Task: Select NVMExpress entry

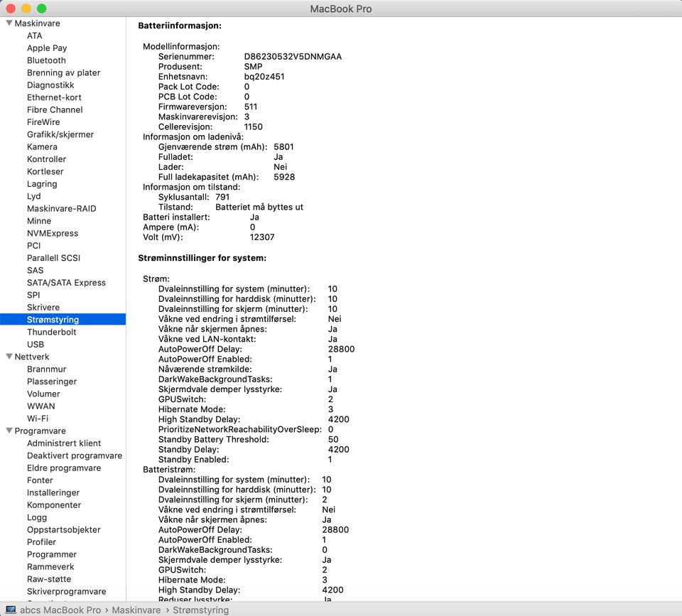Action: tap(53, 233)
